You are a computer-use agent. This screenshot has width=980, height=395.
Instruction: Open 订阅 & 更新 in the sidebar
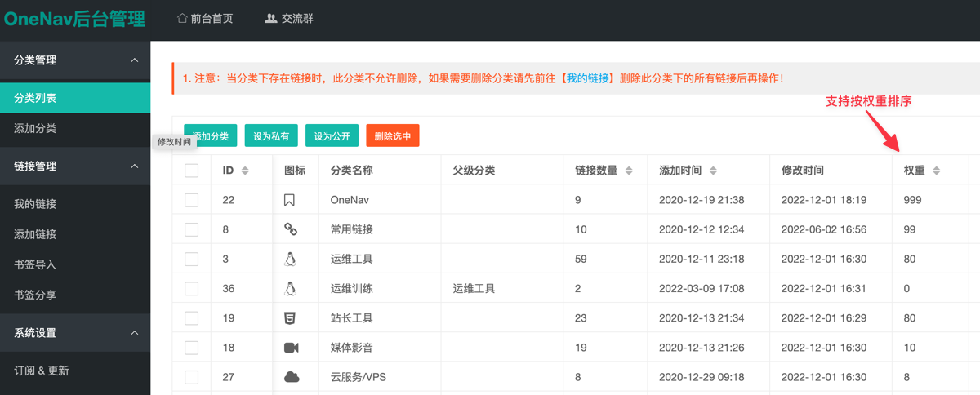click(75, 371)
